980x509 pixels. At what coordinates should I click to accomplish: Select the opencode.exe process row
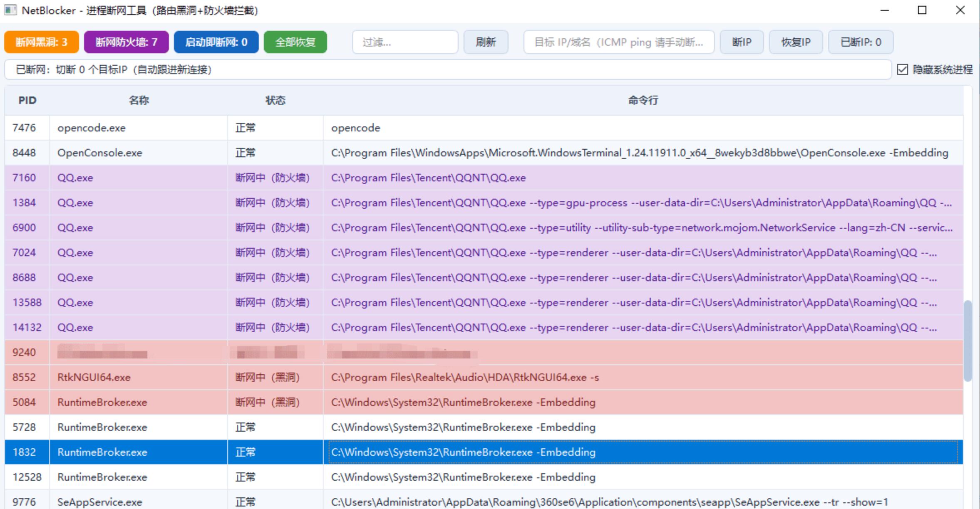[x=484, y=128]
